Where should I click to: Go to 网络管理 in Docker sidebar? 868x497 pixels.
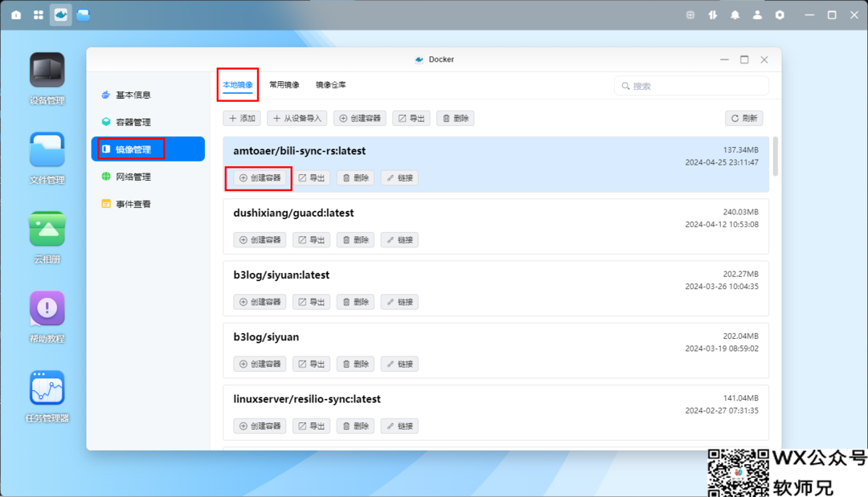click(x=149, y=177)
